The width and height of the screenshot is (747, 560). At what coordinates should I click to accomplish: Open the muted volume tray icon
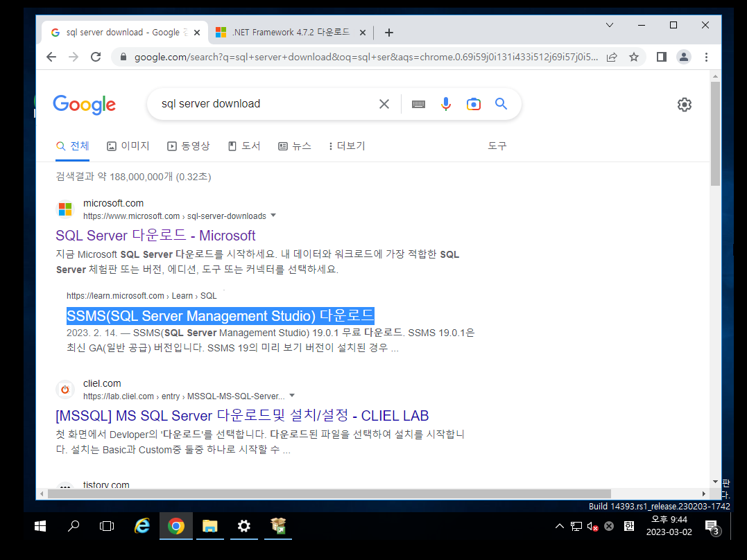click(592, 526)
